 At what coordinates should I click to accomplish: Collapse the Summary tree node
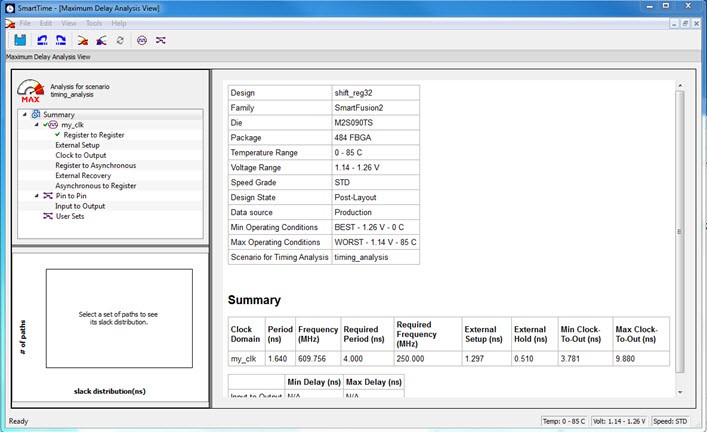coord(26,115)
